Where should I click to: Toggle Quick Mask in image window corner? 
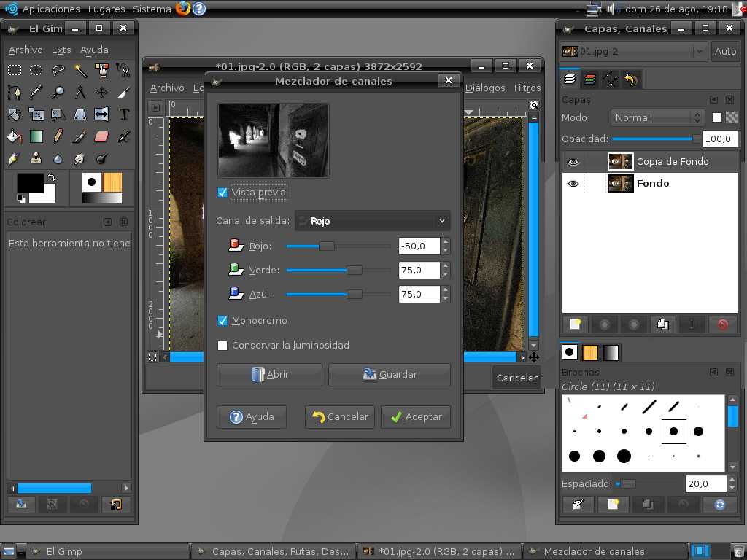pyautogui.click(x=152, y=357)
